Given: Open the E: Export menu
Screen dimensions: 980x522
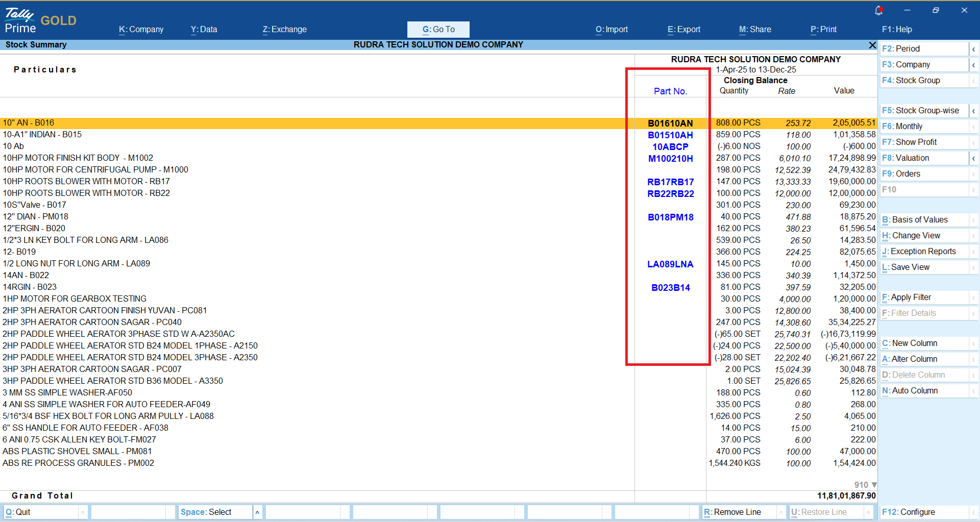Looking at the screenshot, I should pyautogui.click(x=684, y=30).
